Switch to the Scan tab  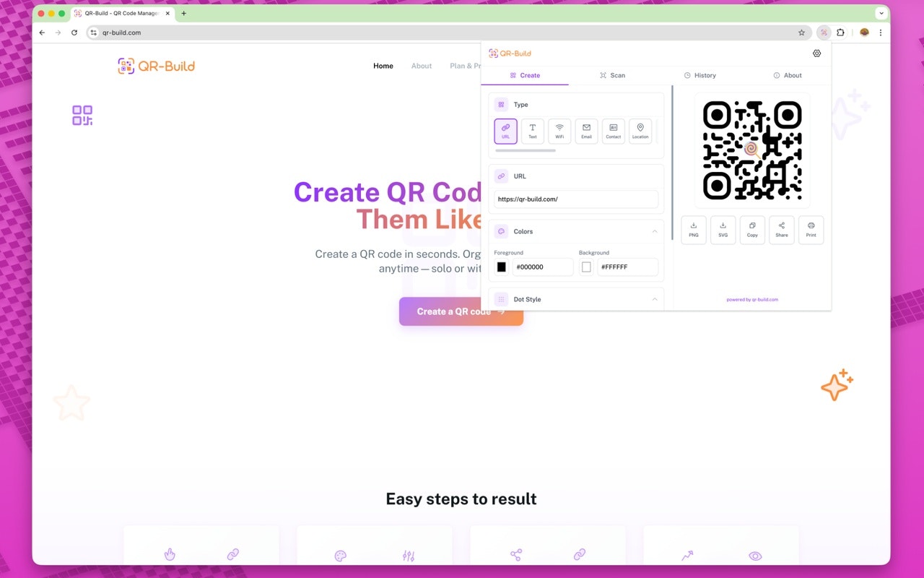coord(612,75)
